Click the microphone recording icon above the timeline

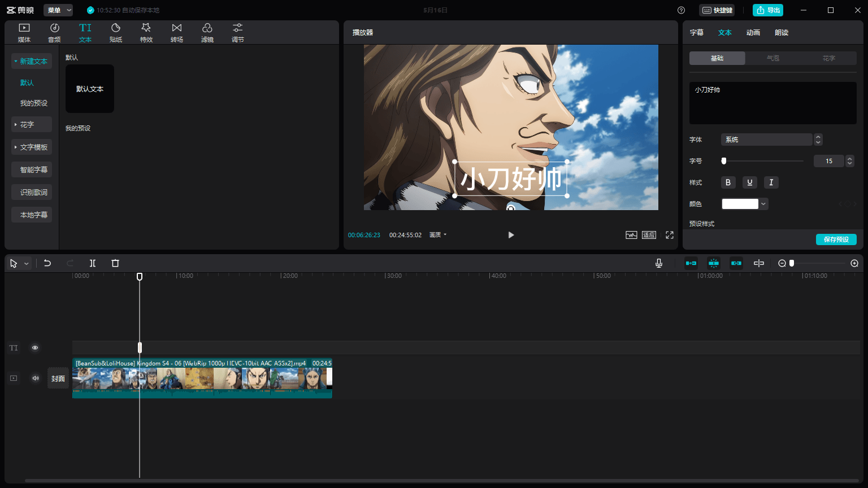pos(658,263)
